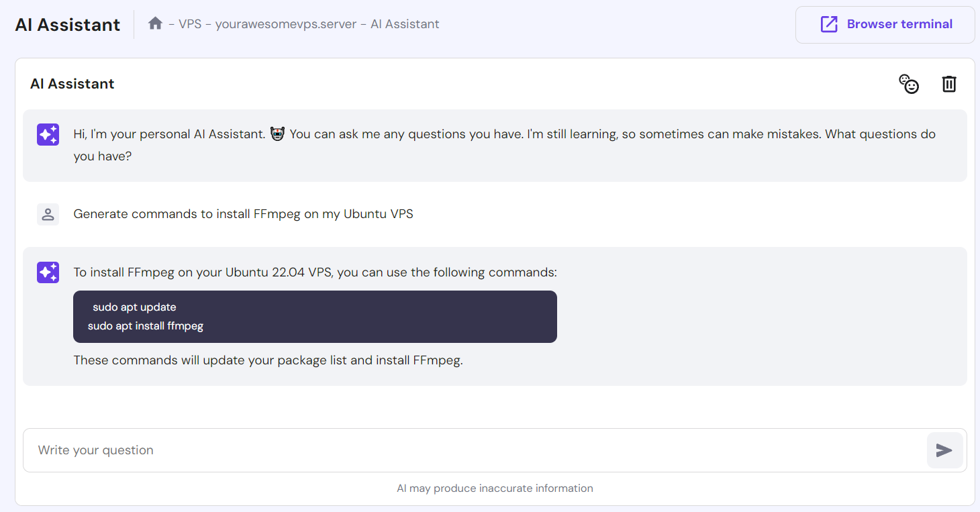Click the robot emoji in the greeting

[277, 134]
